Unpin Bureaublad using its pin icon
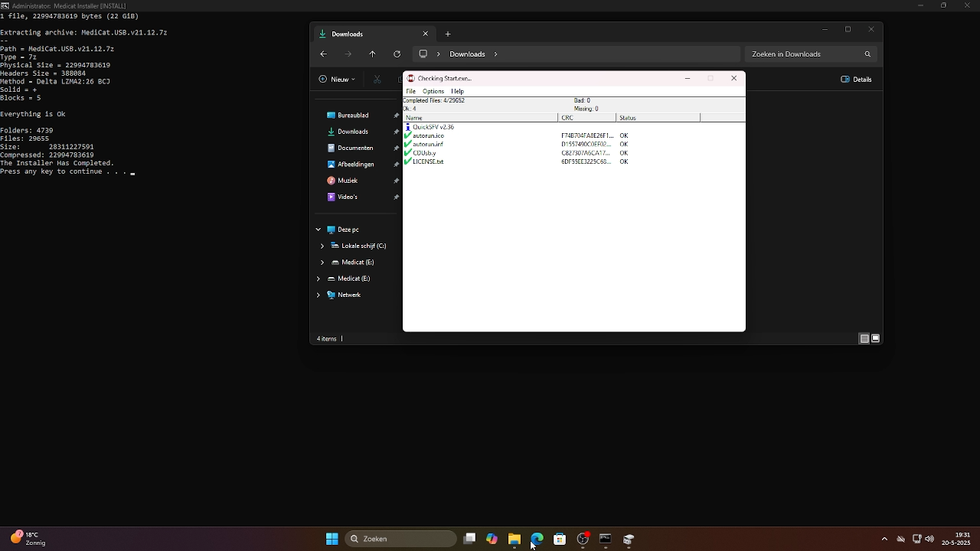Screen dimensions: 980x551 [396, 116]
